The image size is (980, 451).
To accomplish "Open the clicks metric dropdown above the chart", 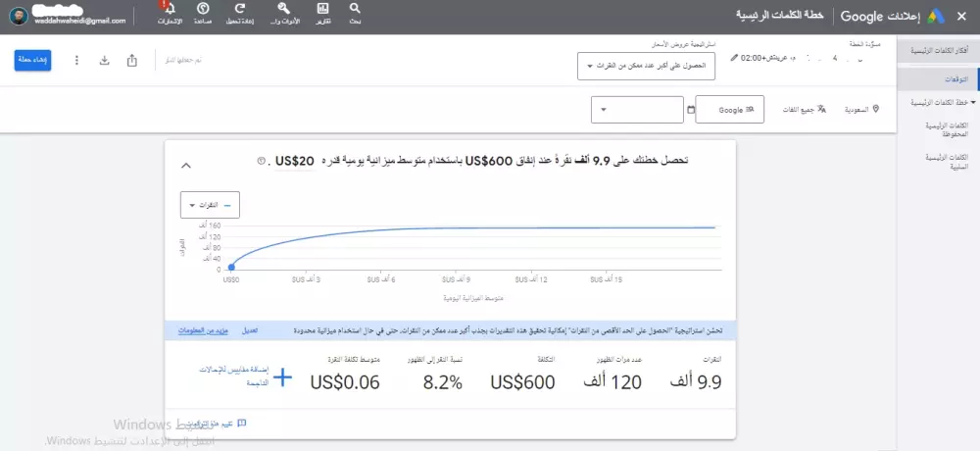I will coord(210,205).
